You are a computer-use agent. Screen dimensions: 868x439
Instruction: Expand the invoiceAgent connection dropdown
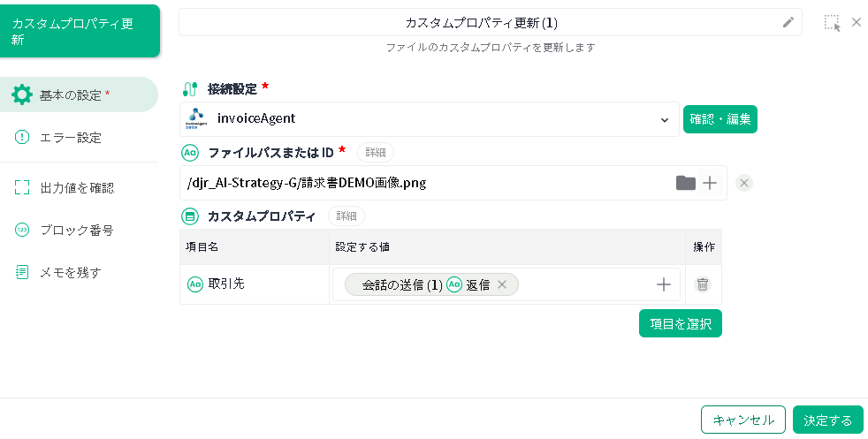[665, 119]
